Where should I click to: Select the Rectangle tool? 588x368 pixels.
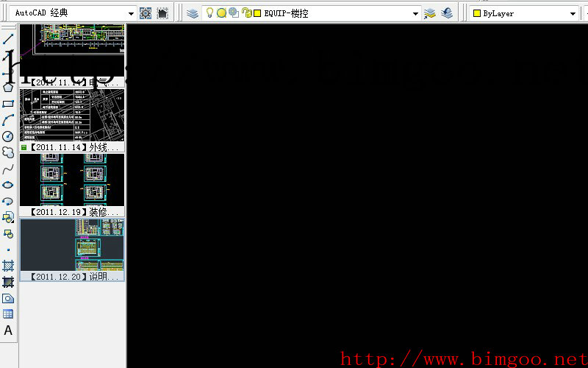click(8, 104)
